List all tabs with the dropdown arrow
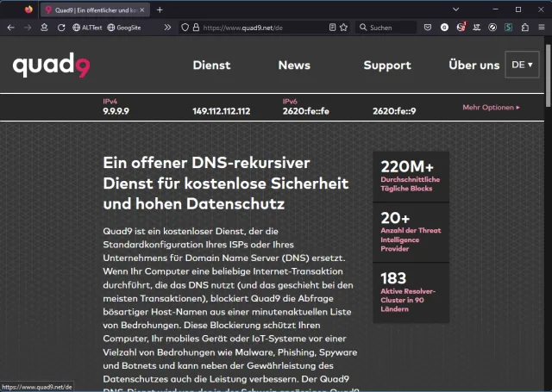Image resolution: width=552 pixels, height=392 pixels. (456, 9)
